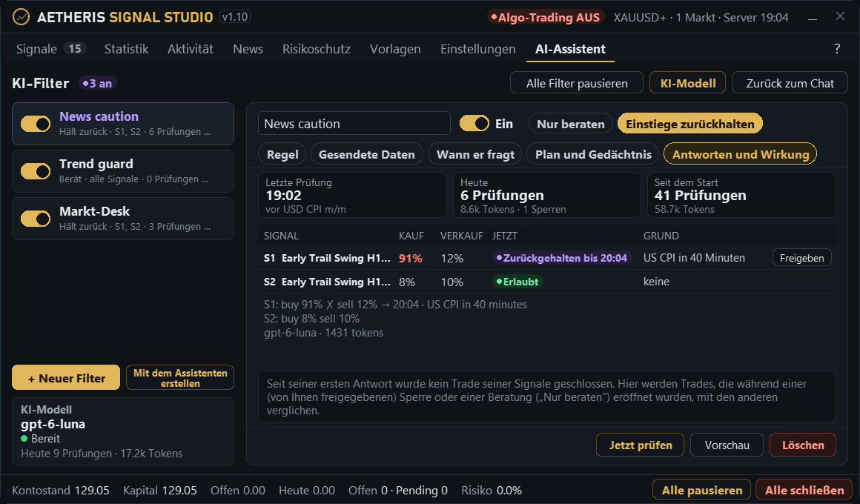Click the Signale count badge 15

point(75,49)
